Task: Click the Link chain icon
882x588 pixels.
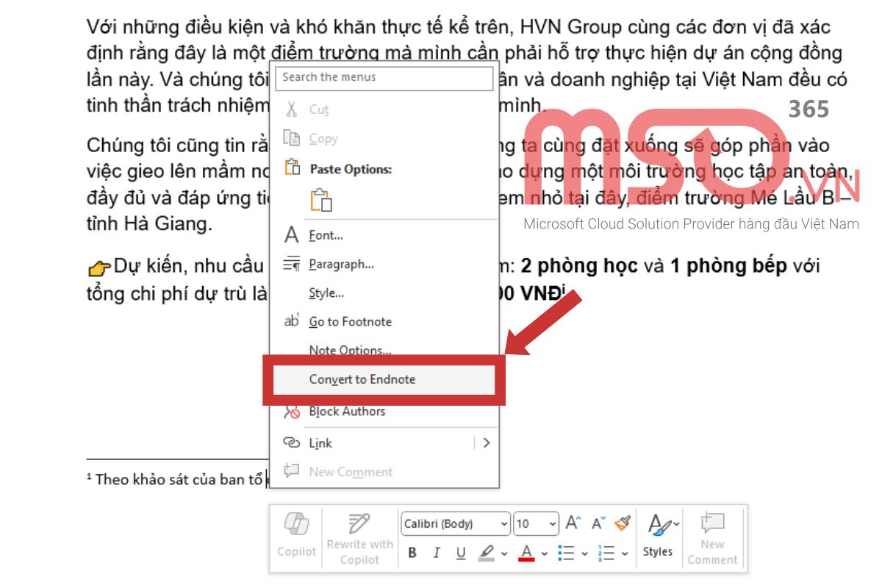Action: click(292, 443)
